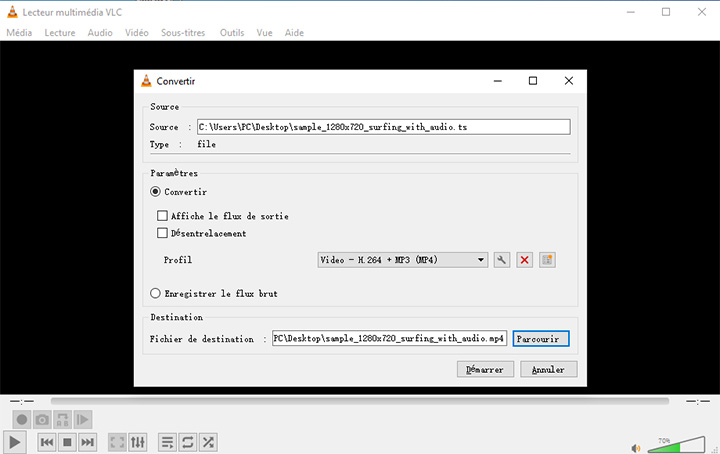This screenshot has width=720, height=454.
Task: Go to previous media track
Action: coord(47,442)
